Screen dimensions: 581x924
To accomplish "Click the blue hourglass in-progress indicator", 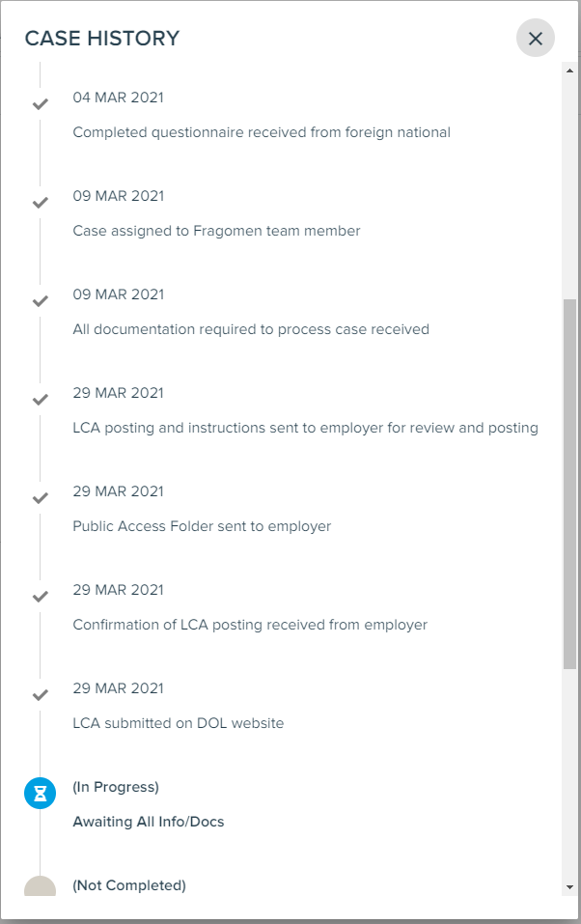I will pos(40,793).
